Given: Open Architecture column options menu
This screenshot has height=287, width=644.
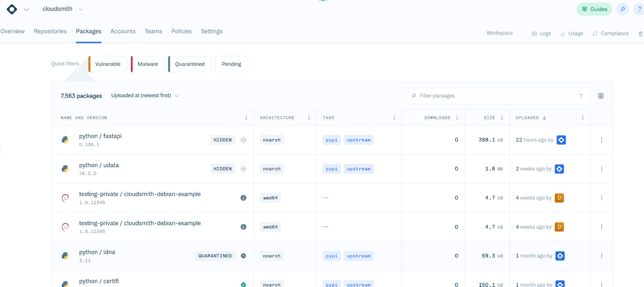Looking at the screenshot, I should point(309,118).
